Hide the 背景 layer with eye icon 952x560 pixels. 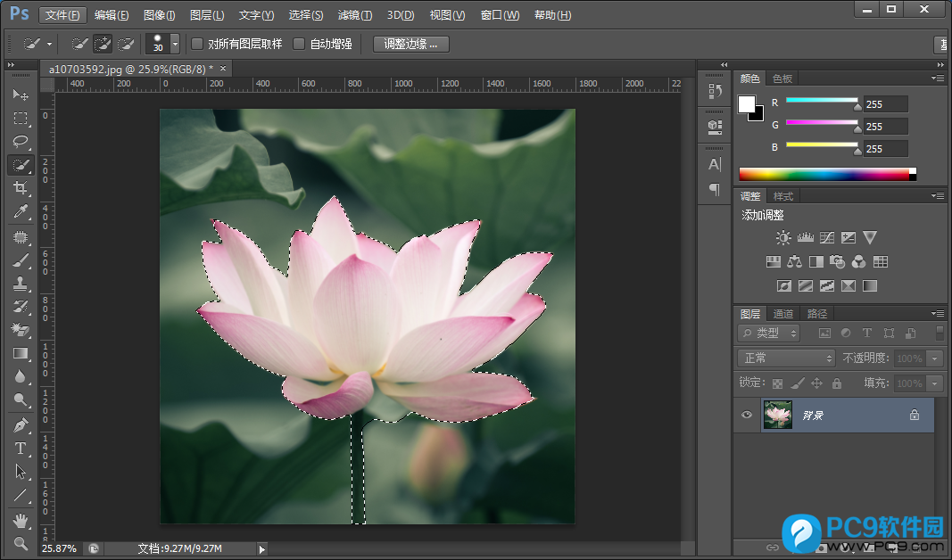pos(747,415)
